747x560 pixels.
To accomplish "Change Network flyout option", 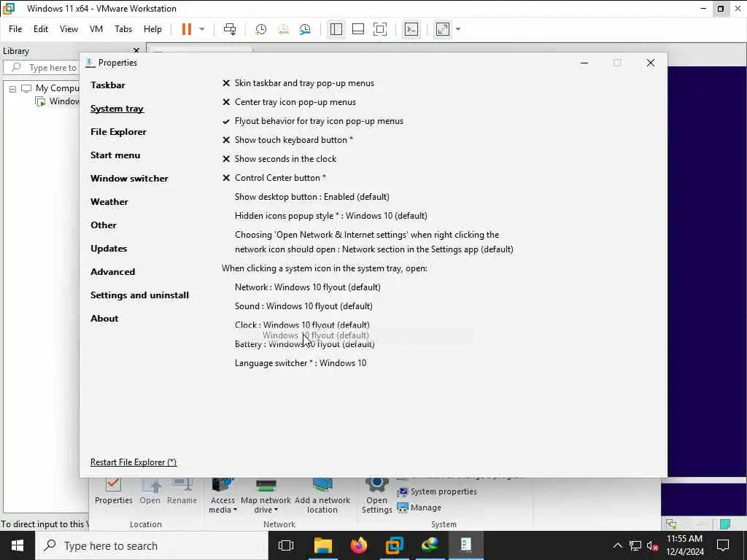I will [x=308, y=287].
